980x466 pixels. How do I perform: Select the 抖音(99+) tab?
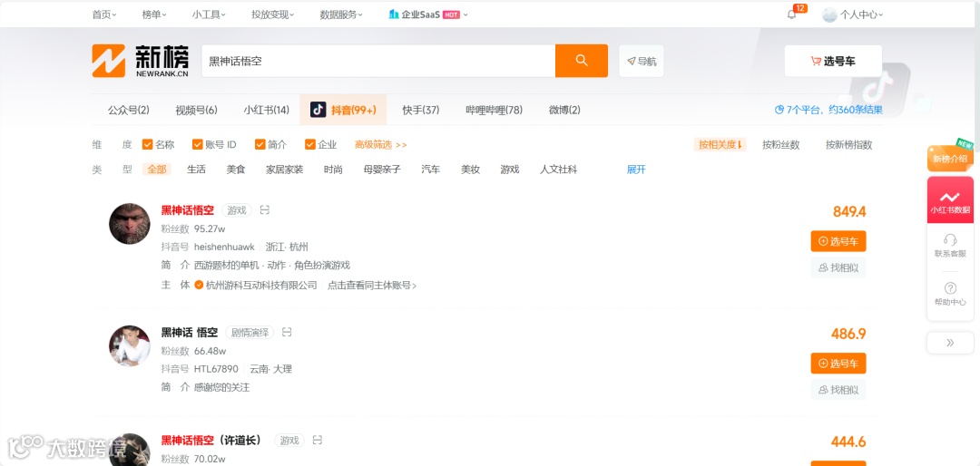[343, 110]
